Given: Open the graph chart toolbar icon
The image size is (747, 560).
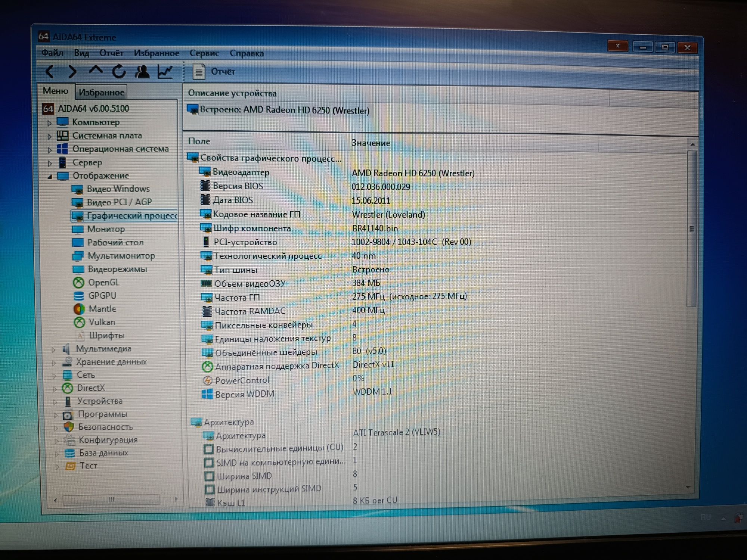Looking at the screenshot, I should point(165,72).
